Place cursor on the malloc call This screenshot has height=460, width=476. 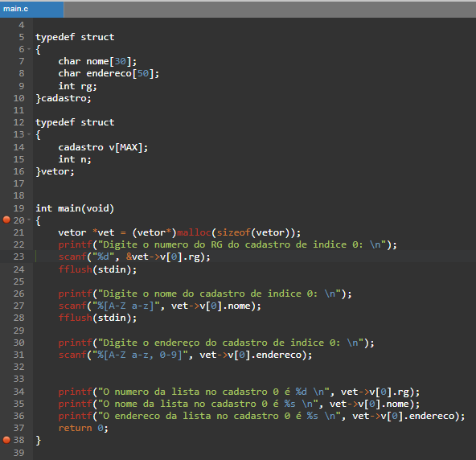pos(194,232)
